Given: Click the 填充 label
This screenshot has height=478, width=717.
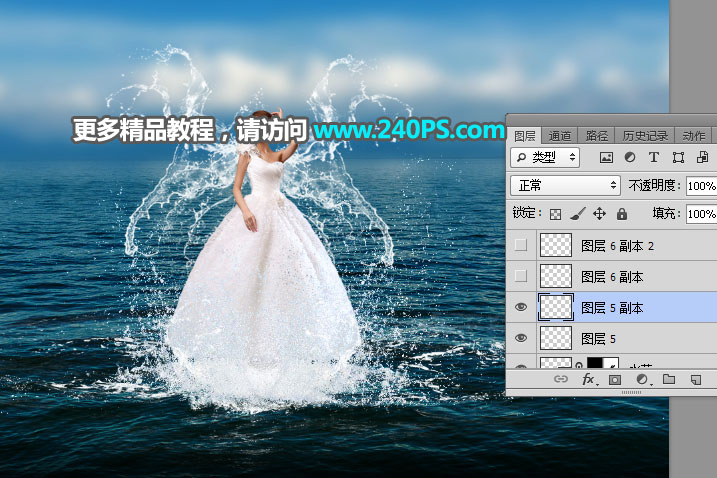Looking at the screenshot, I should (666, 213).
